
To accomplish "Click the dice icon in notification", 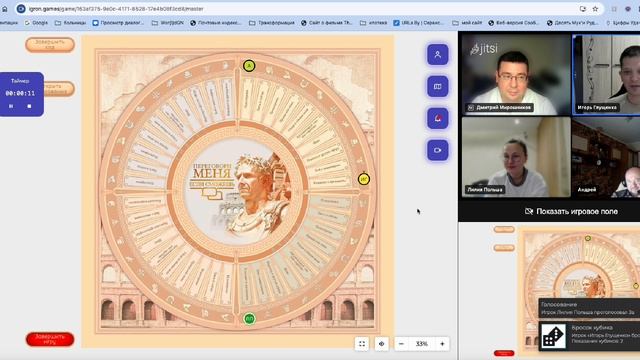I will pos(553,336).
